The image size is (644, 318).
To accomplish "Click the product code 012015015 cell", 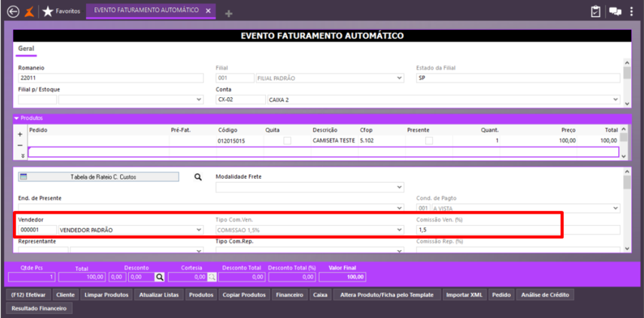I will coord(240,141).
